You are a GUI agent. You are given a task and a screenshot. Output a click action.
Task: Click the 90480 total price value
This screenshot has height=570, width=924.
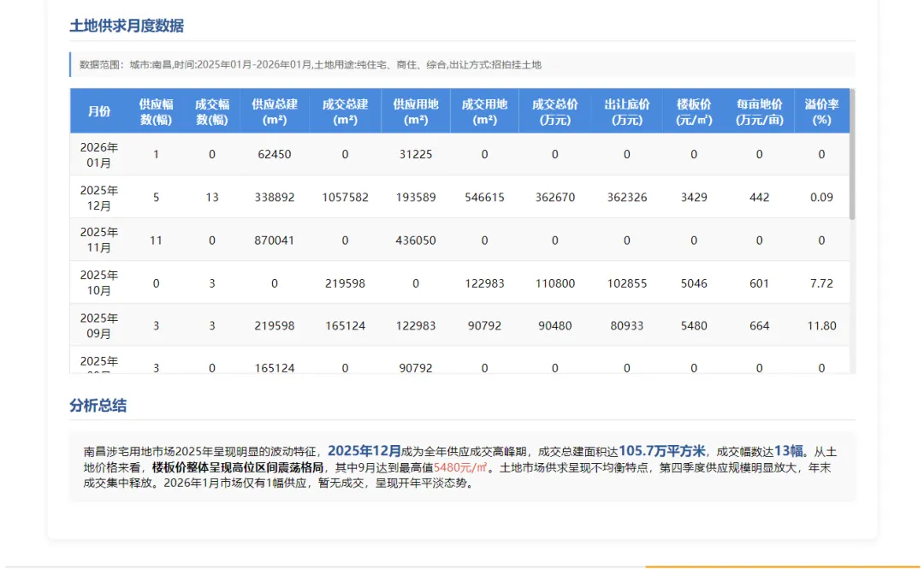(x=554, y=326)
